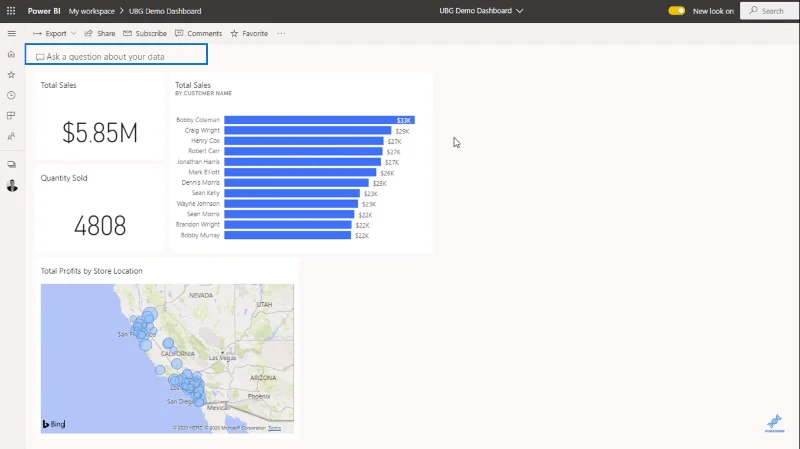Select the Henry Cox bar
Image resolution: width=800 pixels, height=449 pixels.
pyautogui.click(x=304, y=141)
